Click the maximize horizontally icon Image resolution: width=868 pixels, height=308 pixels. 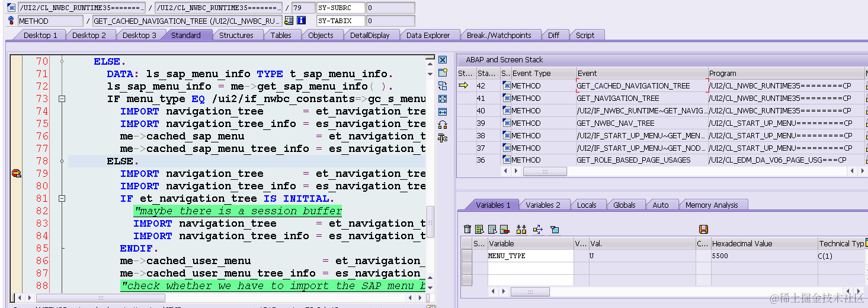click(442, 112)
